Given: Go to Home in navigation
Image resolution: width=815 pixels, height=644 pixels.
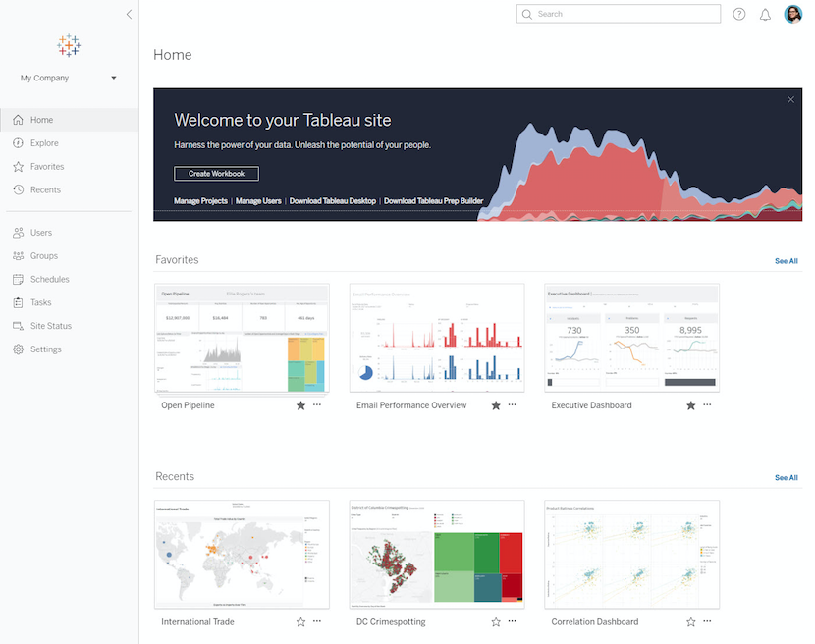Looking at the screenshot, I should tap(69, 120).
